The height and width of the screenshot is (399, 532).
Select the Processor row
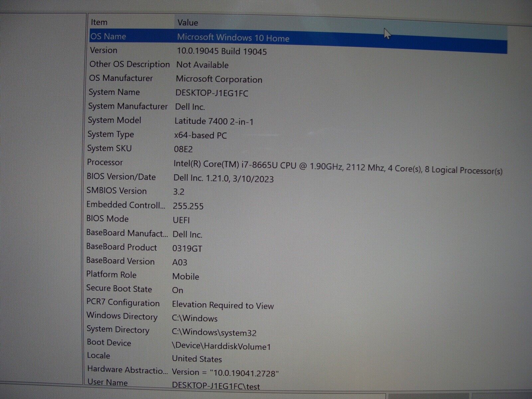(105, 162)
